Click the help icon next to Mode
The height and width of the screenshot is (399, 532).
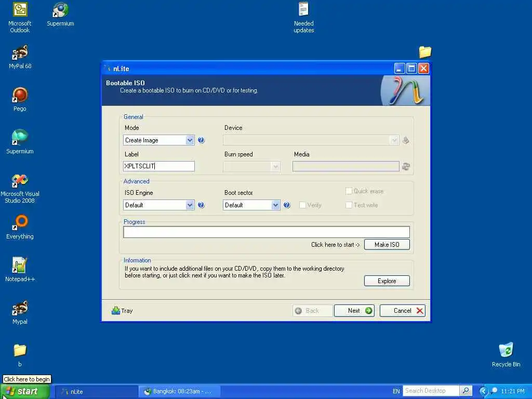pyautogui.click(x=201, y=140)
